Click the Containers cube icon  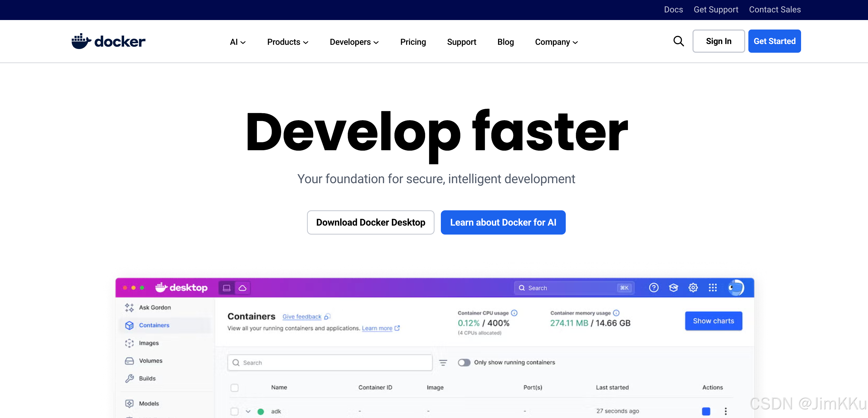(129, 325)
